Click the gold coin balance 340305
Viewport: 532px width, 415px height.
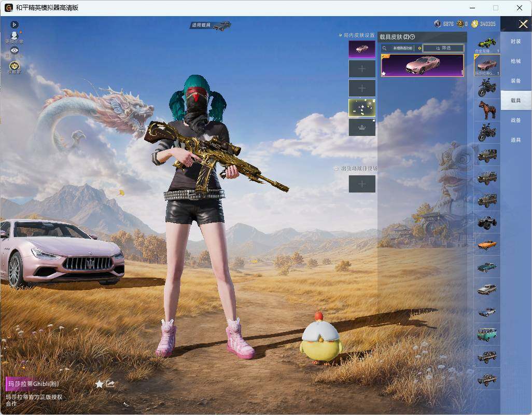[x=483, y=24]
